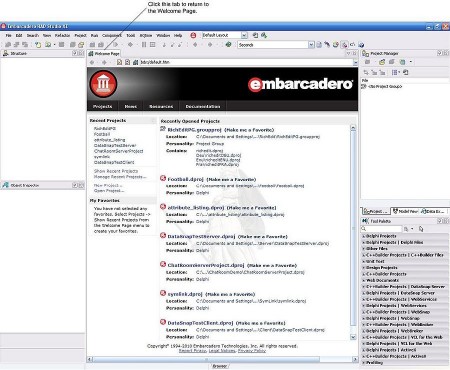Click the Privacy Policy link

252,351
